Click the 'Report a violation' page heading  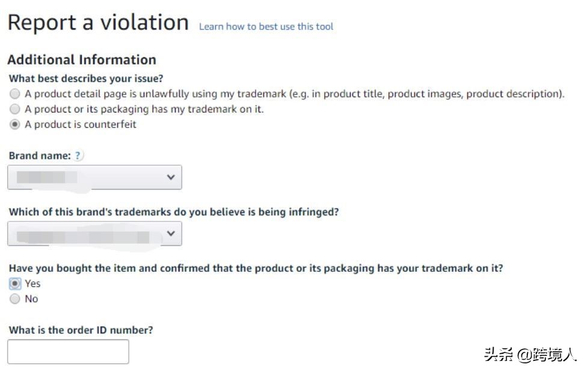pyautogui.click(x=98, y=22)
